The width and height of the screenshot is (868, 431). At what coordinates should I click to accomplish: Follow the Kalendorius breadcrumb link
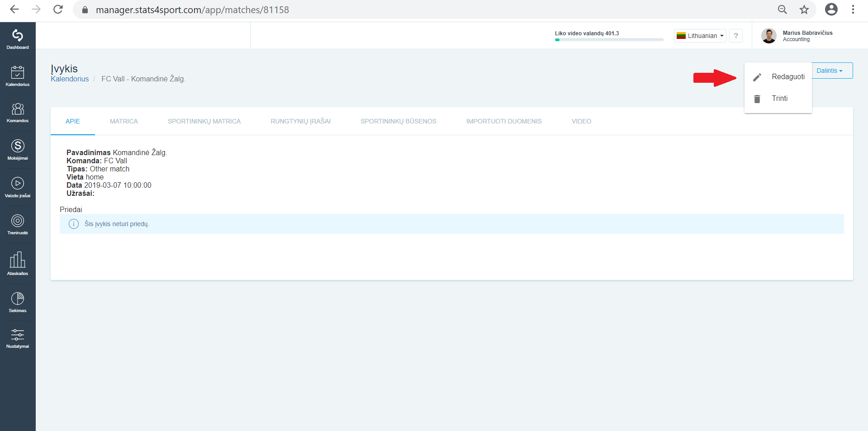(70, 79)
